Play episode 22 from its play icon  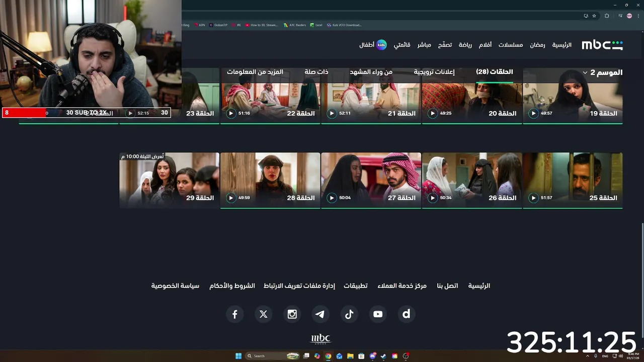coord(231,113)
